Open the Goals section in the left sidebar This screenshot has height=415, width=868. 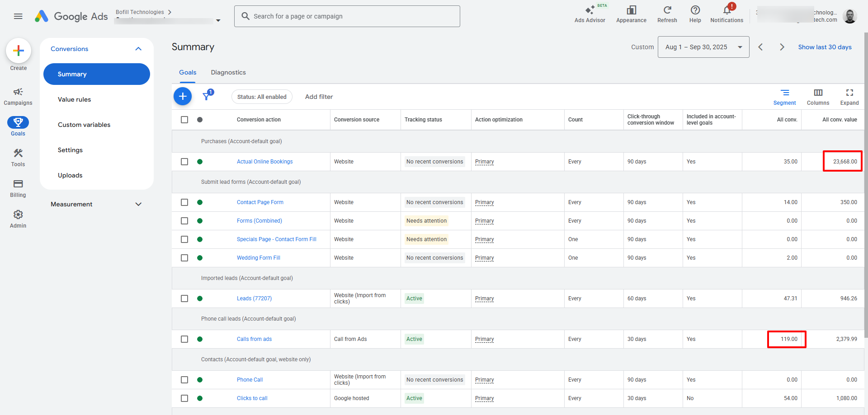(18, 126)
